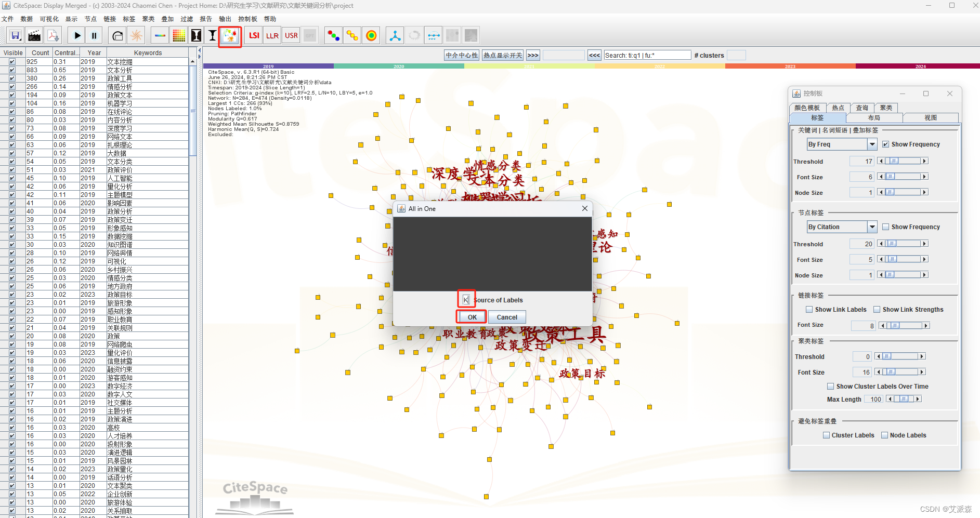Click the rainbow line color icon
Image resolution: width=980 pixels, height=518 pixels.
[160, 35]
